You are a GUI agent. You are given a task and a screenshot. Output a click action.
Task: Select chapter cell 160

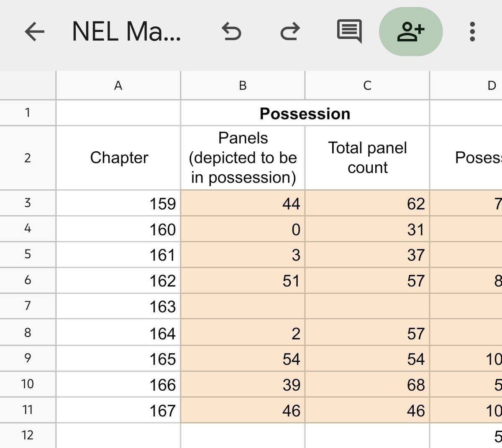tap(118, 229)
